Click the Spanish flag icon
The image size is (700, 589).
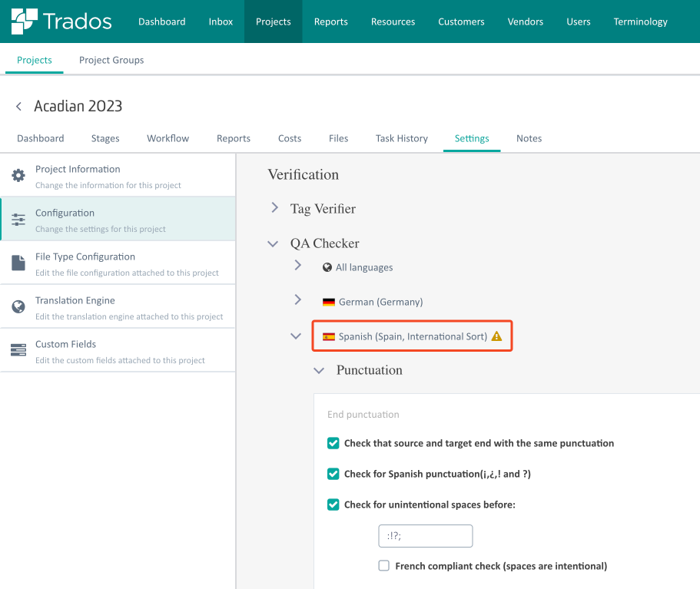click(329, 336)
